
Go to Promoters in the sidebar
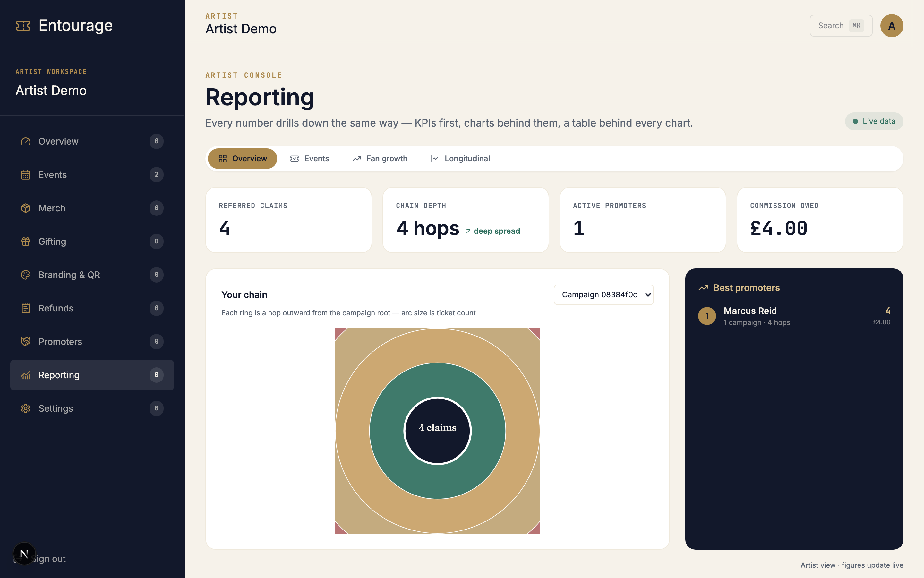pos(92,342)
